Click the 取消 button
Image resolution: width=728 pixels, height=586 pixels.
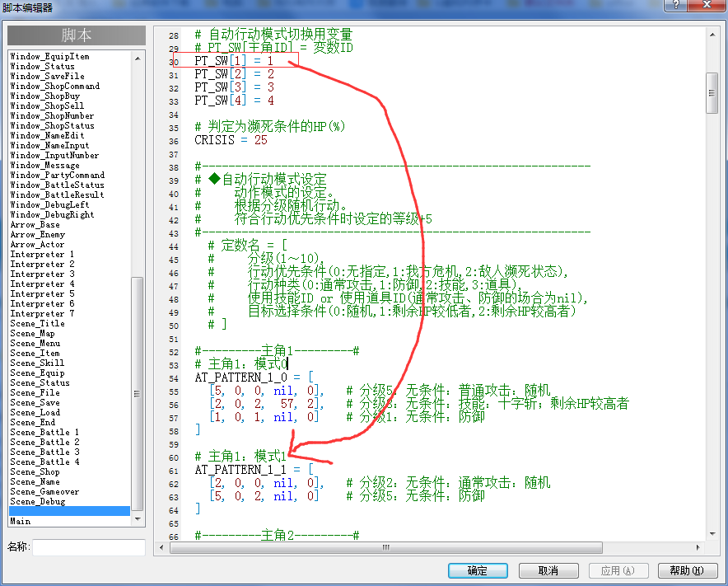tap(548, 570)
